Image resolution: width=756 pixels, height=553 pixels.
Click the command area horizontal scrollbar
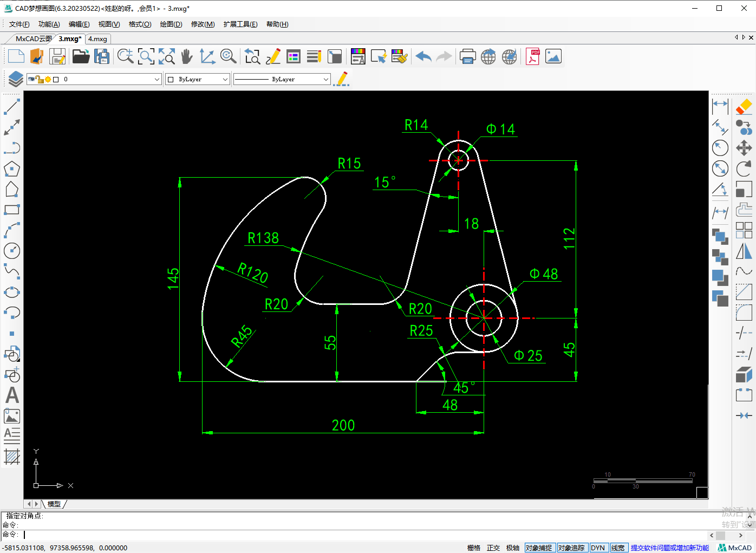726,535
